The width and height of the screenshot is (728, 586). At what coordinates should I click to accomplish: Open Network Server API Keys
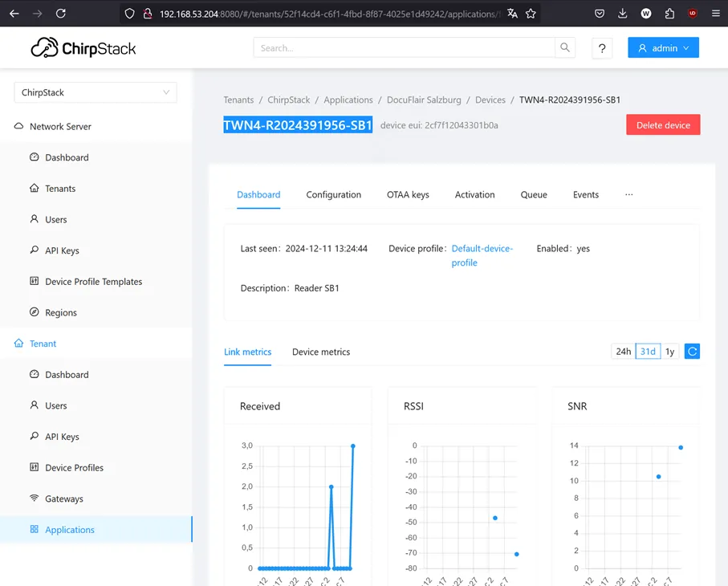tap(62, 250)
